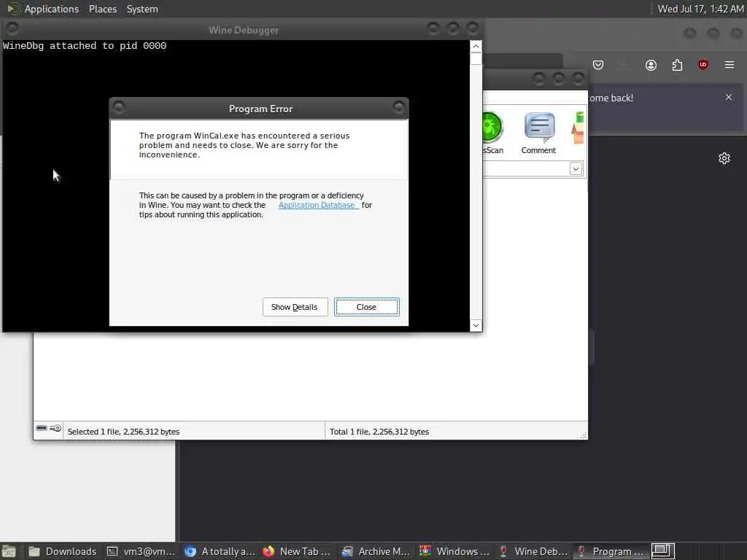
Task: Click show desktop icon in taskbar
Action: (x=9, y=551)
